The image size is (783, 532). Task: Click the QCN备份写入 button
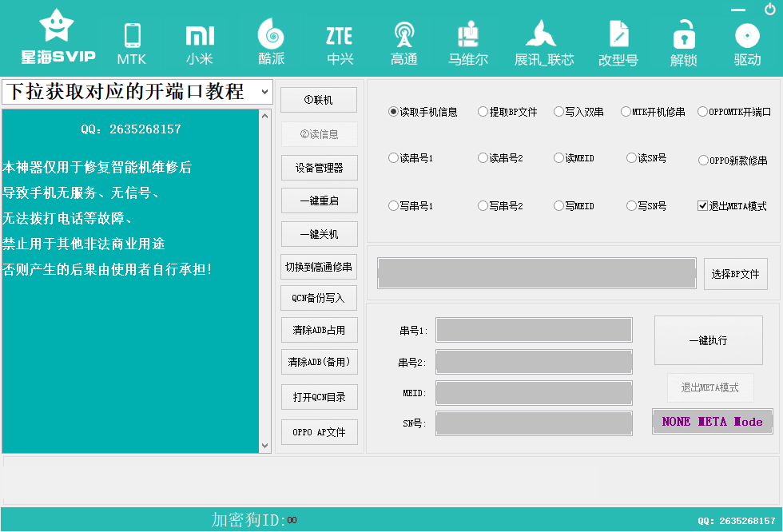319,298
